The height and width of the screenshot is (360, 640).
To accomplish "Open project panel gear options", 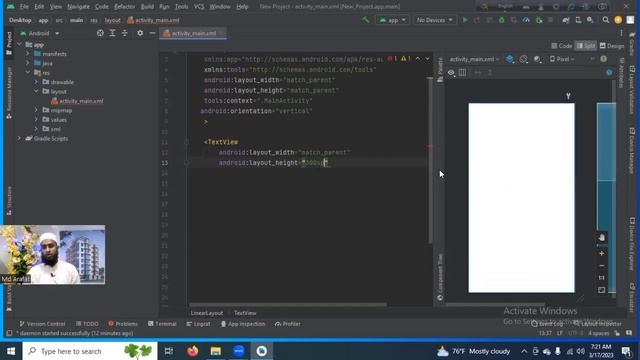I will point(140,33).
